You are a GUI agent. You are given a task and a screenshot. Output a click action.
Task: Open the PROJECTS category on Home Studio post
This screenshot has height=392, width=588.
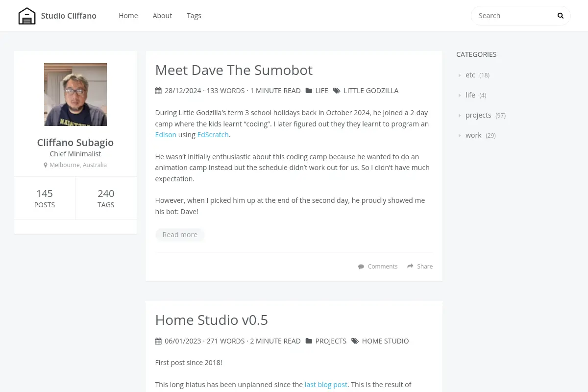point(331,341)
